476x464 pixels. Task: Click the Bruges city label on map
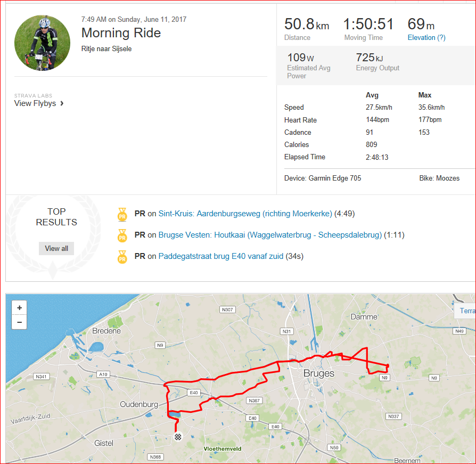(319, 373)
